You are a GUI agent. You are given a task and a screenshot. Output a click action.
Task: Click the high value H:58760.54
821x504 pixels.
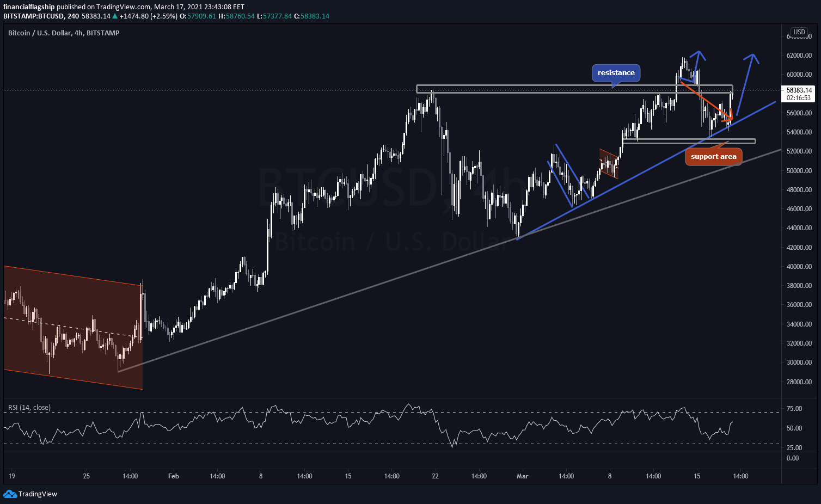tap(236, 16)
